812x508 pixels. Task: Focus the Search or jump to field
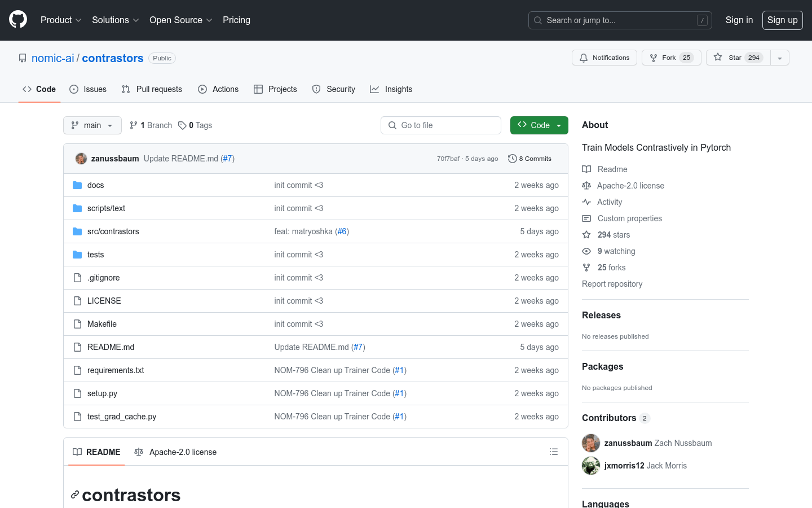[x=620, y=20]
